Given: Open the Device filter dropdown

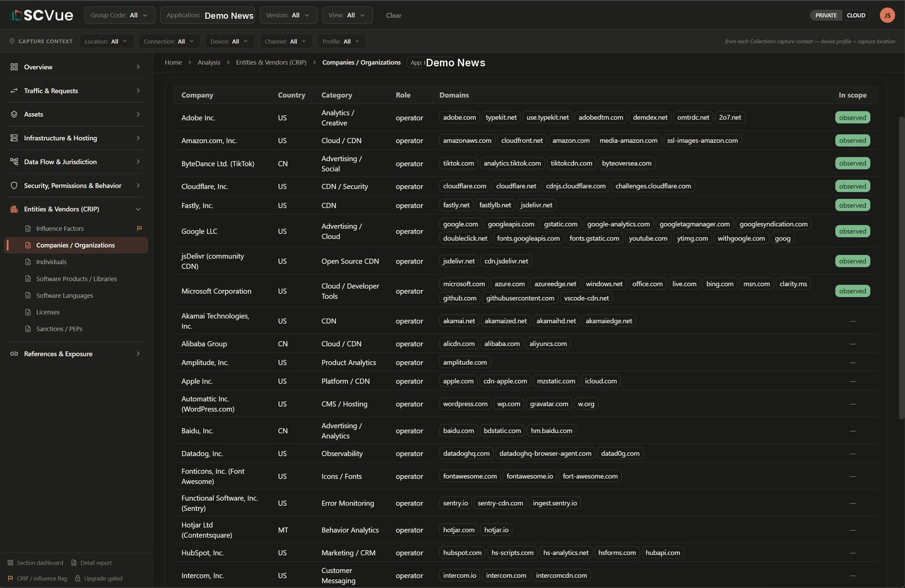Looking at the screenshot, I should (x=229, y=41).
